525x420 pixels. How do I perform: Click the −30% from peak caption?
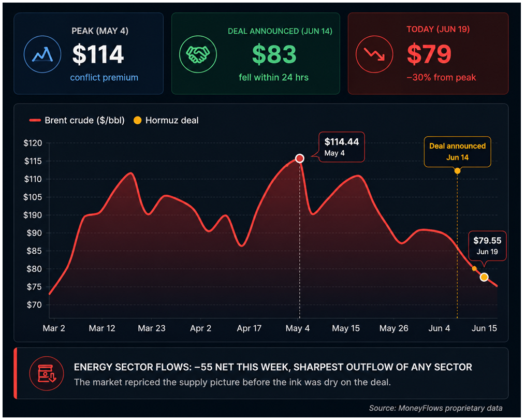(x=441, y=77)
